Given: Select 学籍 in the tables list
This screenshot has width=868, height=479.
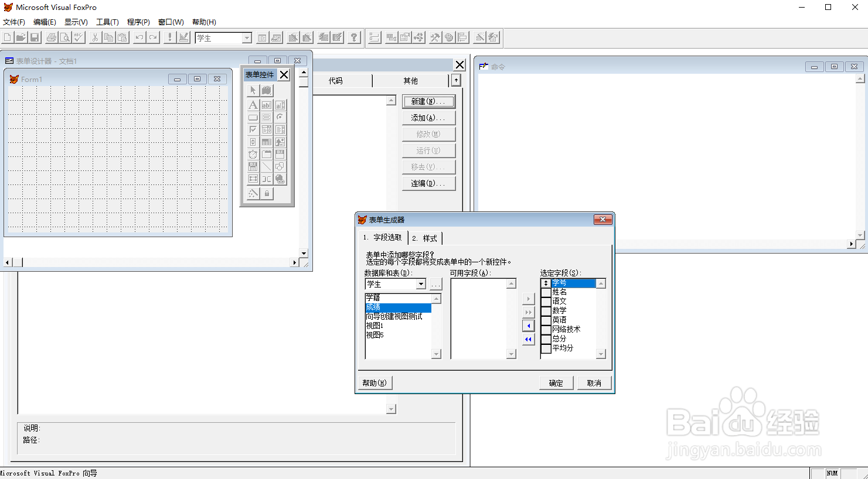Looking at the screenshot, I should click(399, 297).
